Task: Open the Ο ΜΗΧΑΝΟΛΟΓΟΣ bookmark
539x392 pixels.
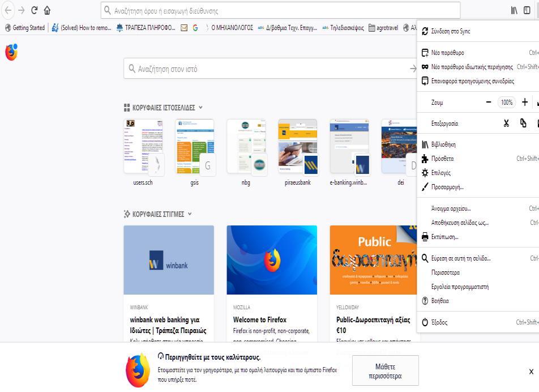Action: point(229,28)
